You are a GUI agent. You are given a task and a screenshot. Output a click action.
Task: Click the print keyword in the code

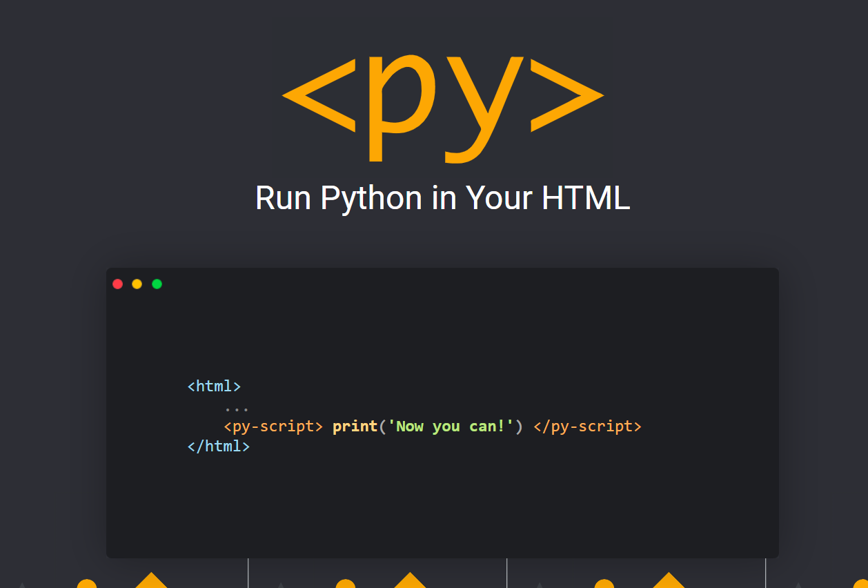point(354,426)
